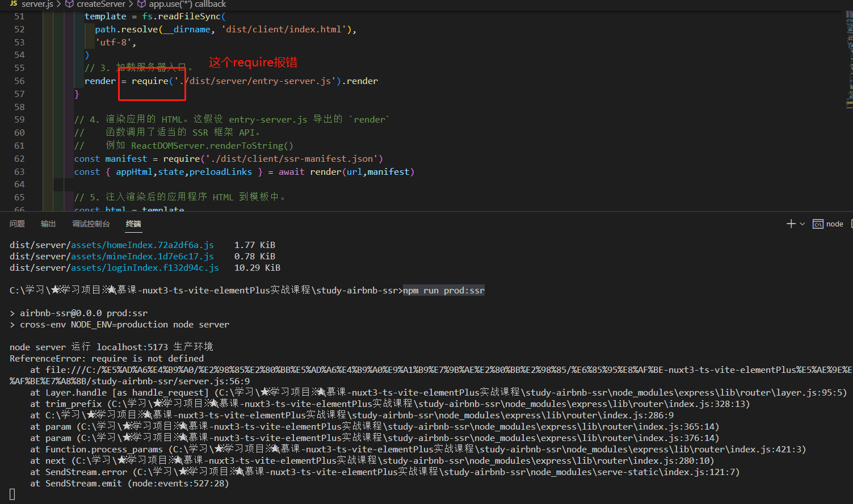
Task: Select the 终端 panel tab
Action: pyautogui.click(x=133, y=224)
